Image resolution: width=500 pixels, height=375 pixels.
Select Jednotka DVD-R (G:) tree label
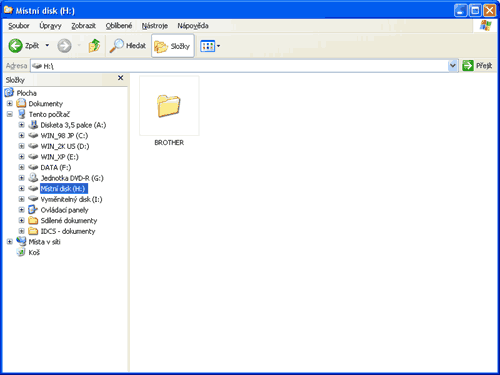(x=72, y=178)
